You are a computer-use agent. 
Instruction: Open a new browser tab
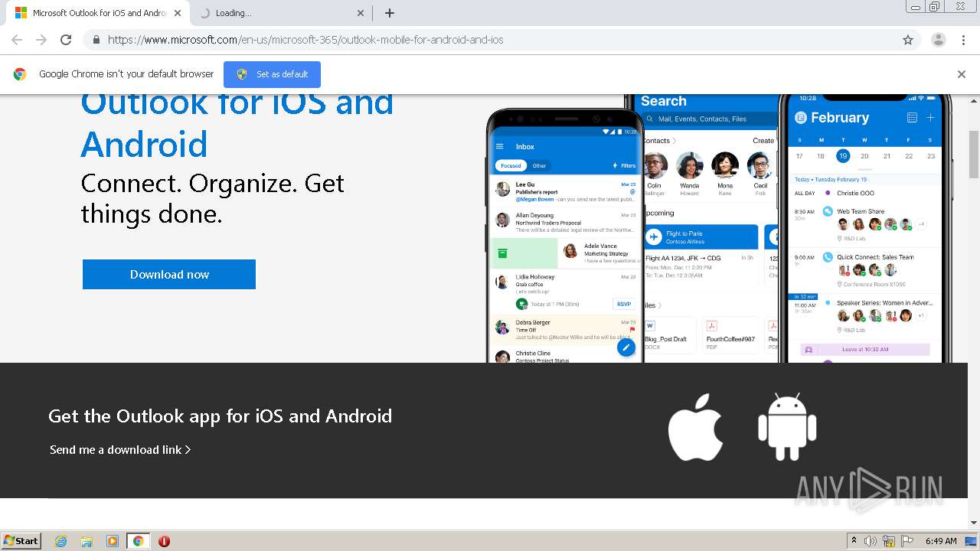390,13
